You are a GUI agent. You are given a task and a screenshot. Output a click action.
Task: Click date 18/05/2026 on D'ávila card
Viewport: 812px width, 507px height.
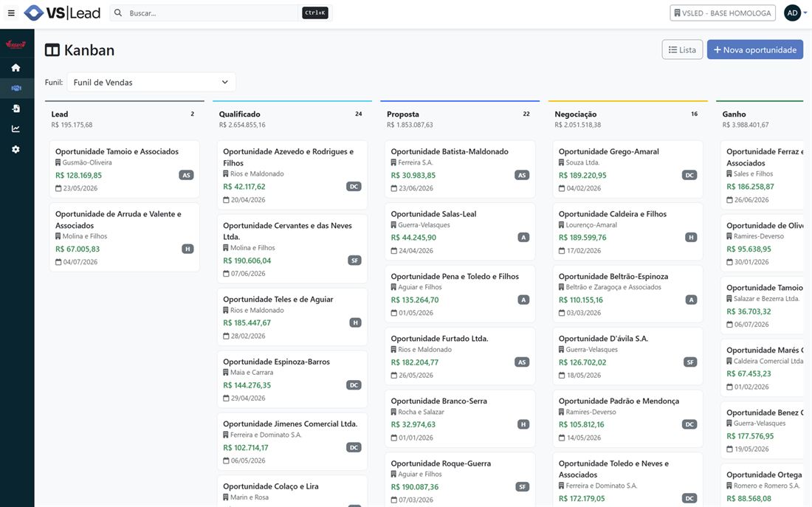tap(584, 376)
